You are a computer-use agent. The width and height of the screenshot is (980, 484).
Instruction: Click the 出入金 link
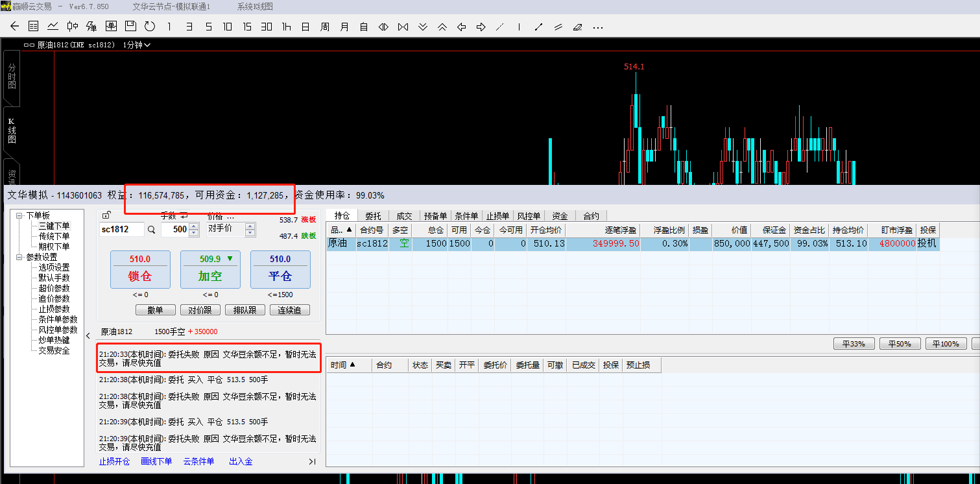click(x=241, y=461)
